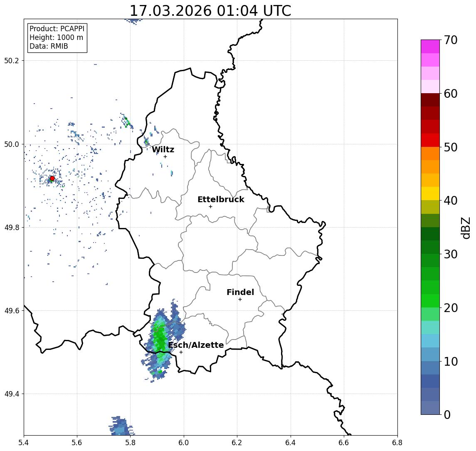Screen dimensions: 476x451
Task: Click the plus marker below Esch/Alzette
Action: pos(181,352)
